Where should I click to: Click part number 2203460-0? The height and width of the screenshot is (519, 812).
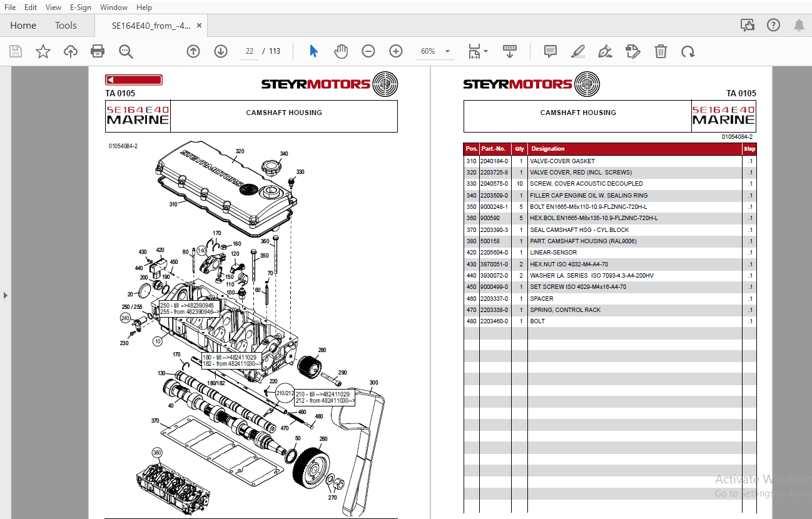[x=494, y=321]
